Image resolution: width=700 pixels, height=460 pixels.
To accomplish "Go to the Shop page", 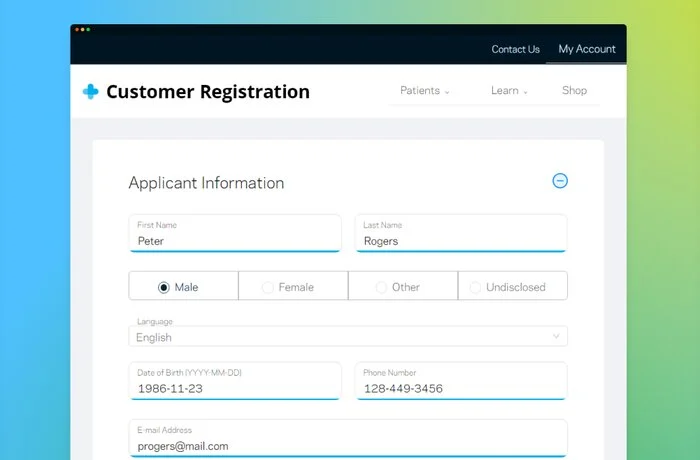I will click(574, 91).
